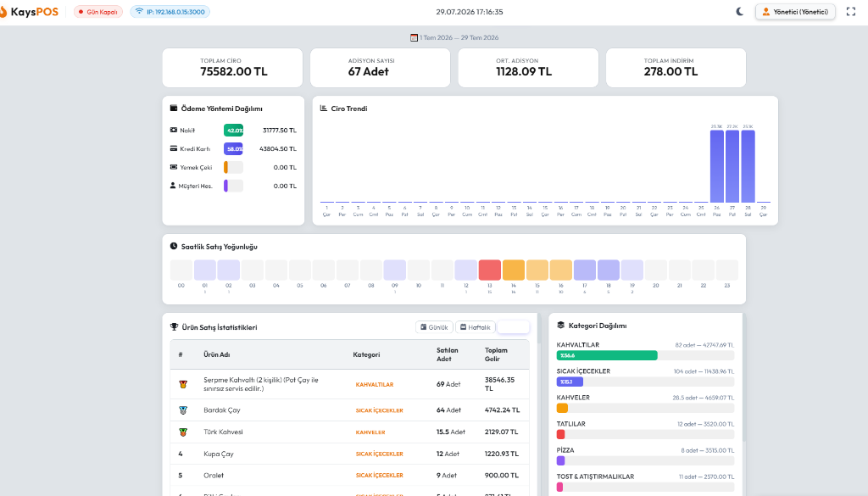
Task: Click the red TATLILAR category bar
Action: click(560, 435)
